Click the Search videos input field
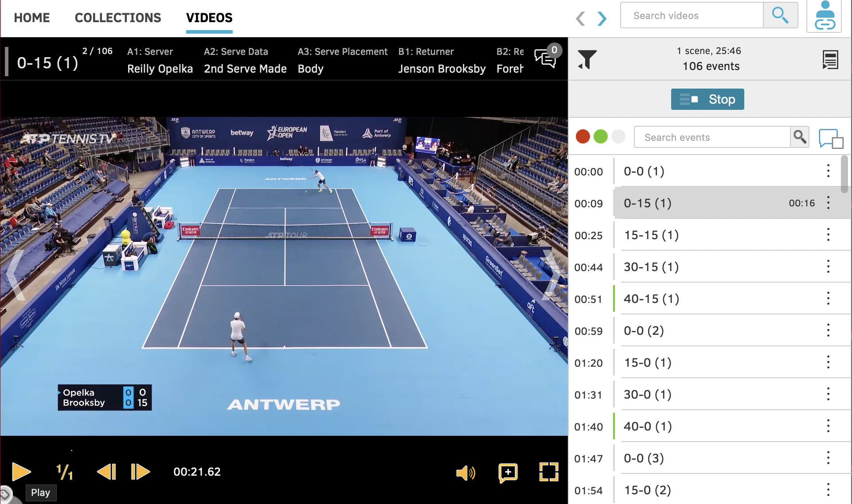This screenshot has height=504, width=852. 692,16
